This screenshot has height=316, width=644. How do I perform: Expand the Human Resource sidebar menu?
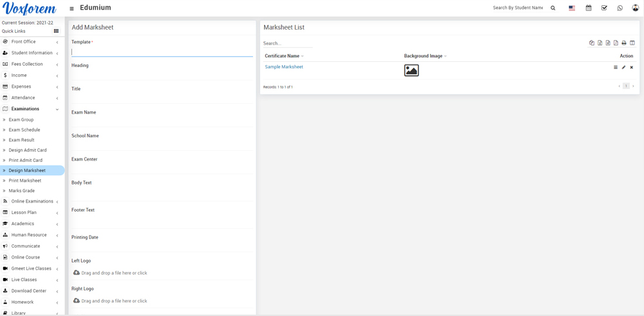point(29,235)
